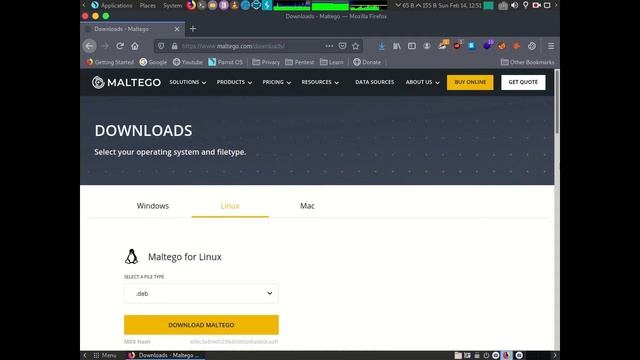Launch Firefox from top panel launcher

[191, 5]
